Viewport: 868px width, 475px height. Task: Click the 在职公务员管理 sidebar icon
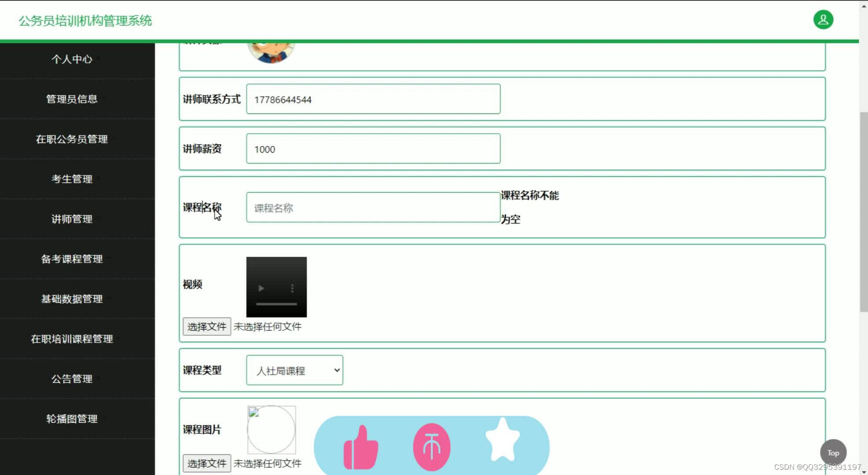[71, 139]
